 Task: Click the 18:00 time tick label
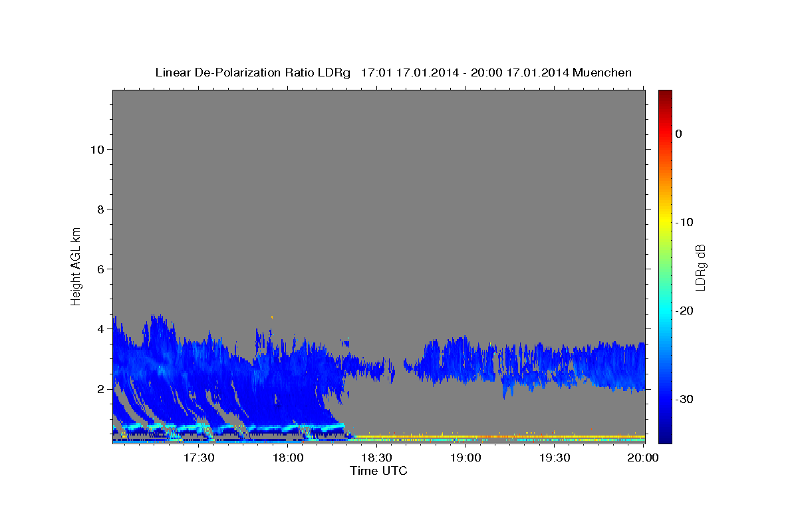coord(288,458)
